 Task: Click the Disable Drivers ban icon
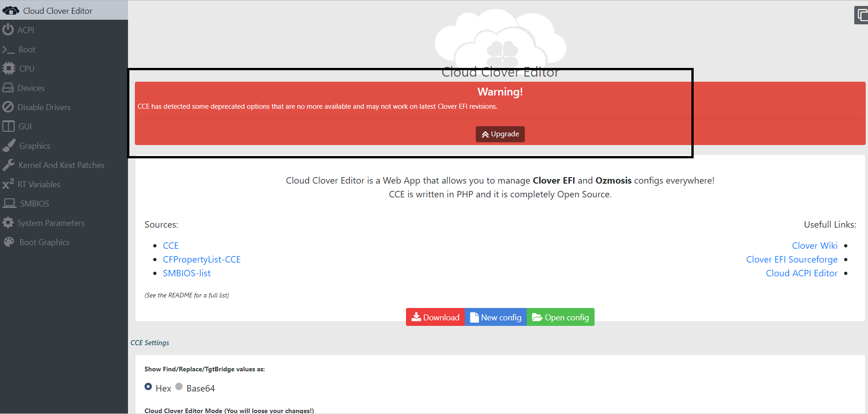pos(8,107)
